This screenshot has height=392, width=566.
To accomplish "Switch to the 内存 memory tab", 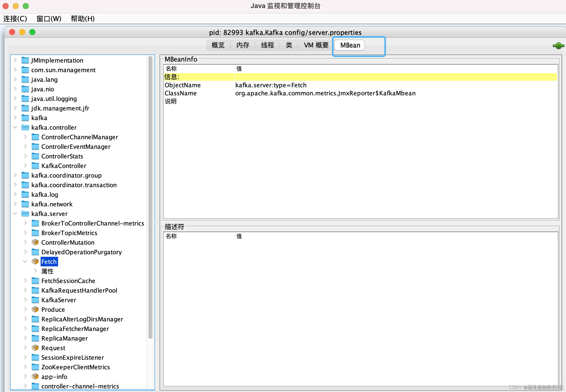I will point(243,45).
